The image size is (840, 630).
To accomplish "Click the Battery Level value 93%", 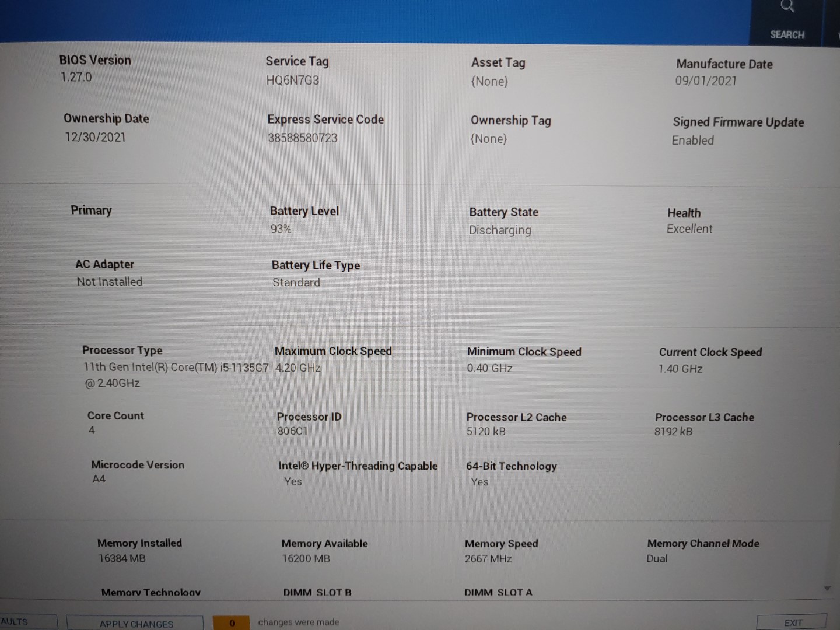I will 281,229.
